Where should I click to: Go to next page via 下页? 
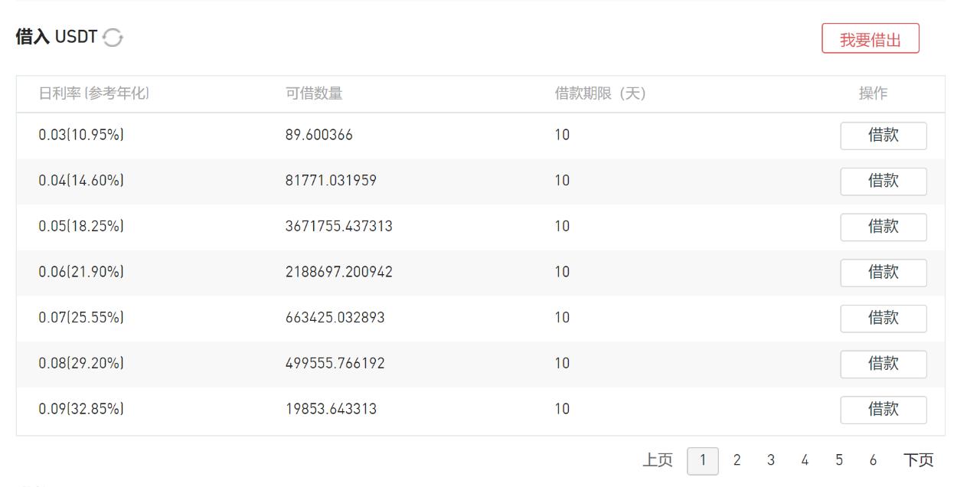point(918,460)
